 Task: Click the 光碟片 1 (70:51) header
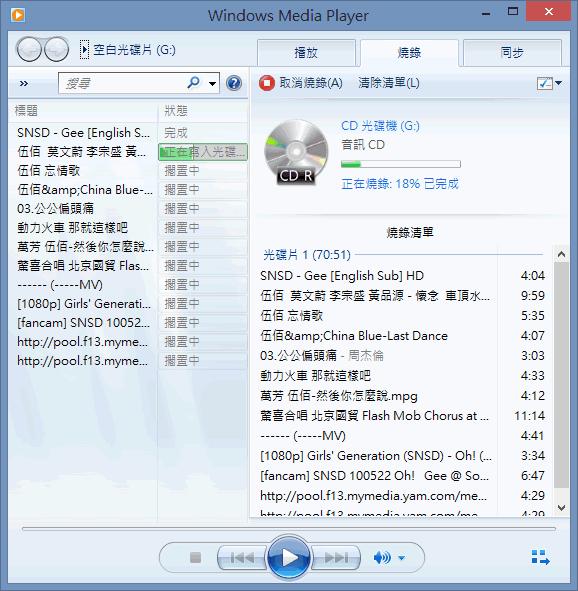(x=307, y=255)
